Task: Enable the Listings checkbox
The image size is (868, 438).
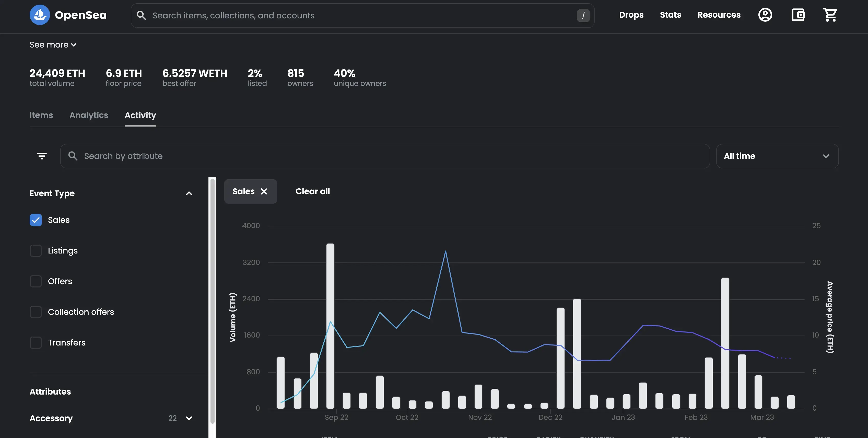Action: pos(36,250)
